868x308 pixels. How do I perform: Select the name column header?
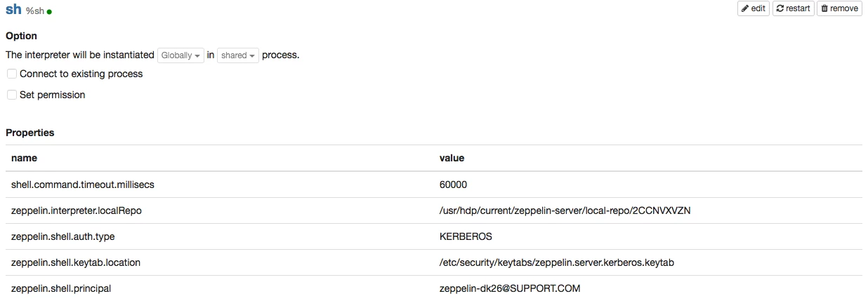pyautogui.click(x=25, y=158)
